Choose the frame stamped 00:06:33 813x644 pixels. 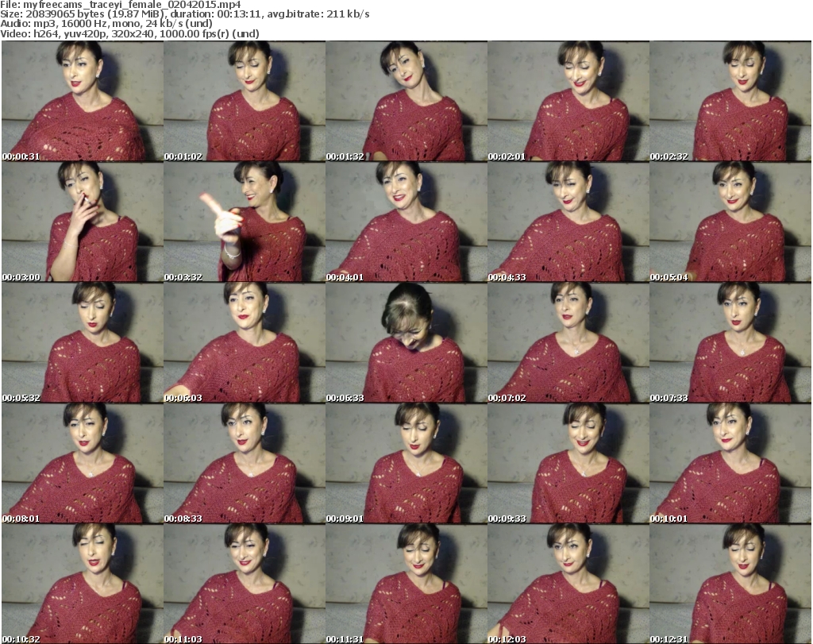[406, 343]
